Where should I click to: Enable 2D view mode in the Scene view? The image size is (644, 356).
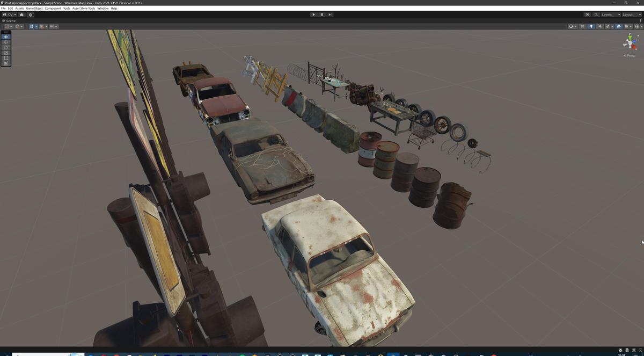[582, 26]
